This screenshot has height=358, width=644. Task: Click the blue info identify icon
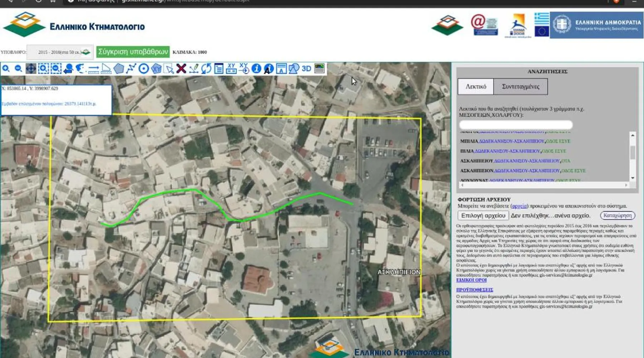coord(256,68)
